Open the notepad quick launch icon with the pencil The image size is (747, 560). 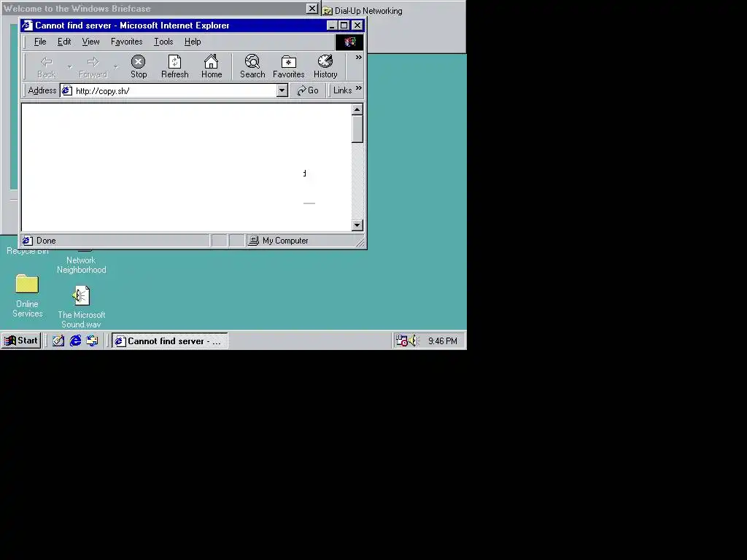pyautogui.click(x=58, y=341)
